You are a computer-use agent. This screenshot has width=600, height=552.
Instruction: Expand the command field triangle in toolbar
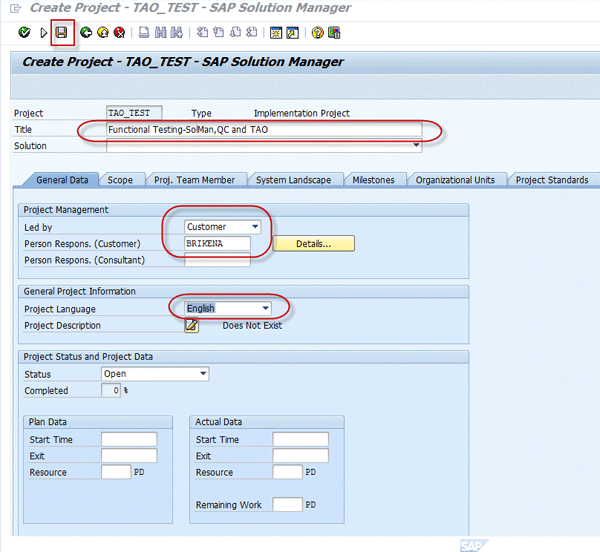pyautogui.click(x=43, y=33)
